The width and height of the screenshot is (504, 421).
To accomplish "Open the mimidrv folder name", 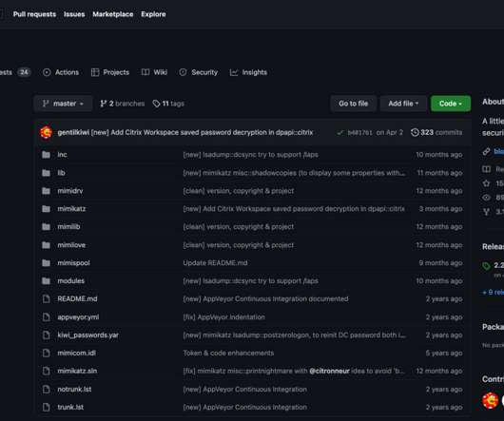I will [70, 191].
